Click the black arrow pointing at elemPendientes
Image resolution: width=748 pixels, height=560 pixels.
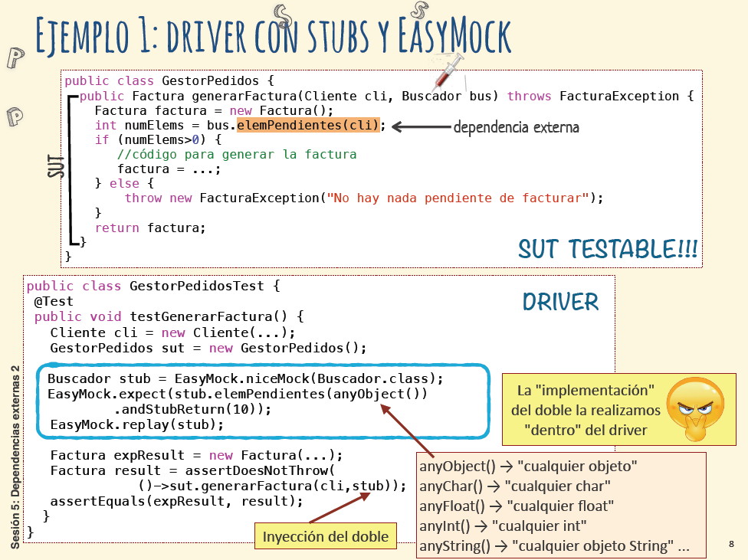pyautogui.click(x=420, y=126)
